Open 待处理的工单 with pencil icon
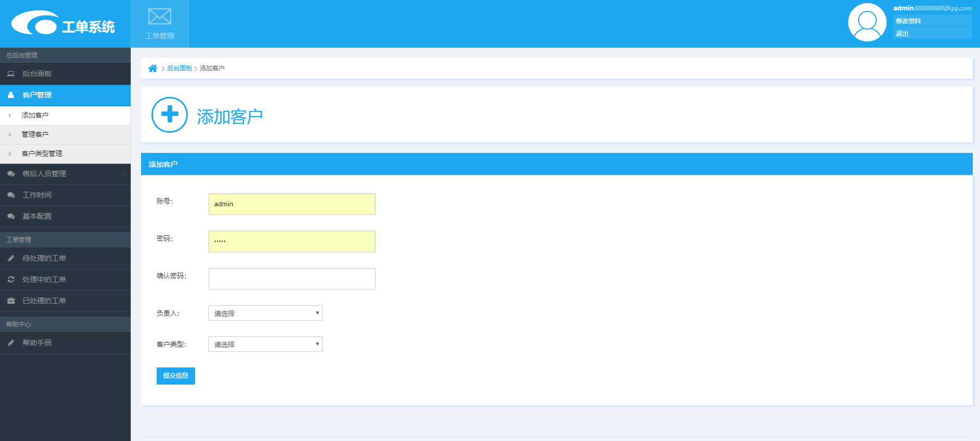Viewport: 980px width, 441px height. point(44,258)
